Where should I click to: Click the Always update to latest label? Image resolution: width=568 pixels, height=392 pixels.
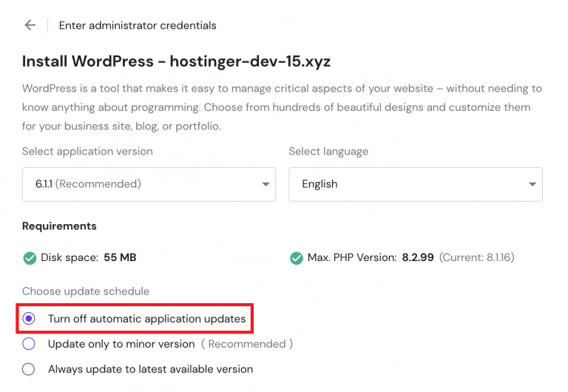click(150, 369)
